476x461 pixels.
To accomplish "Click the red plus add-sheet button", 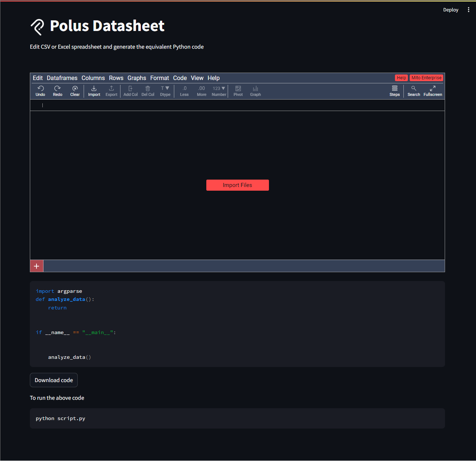I will (x=36, y=266).
